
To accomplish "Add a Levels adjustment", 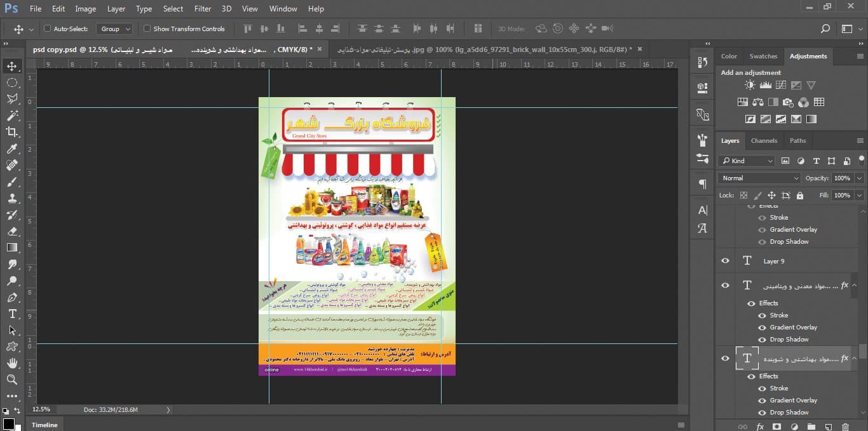I will (x=766, y=85).
